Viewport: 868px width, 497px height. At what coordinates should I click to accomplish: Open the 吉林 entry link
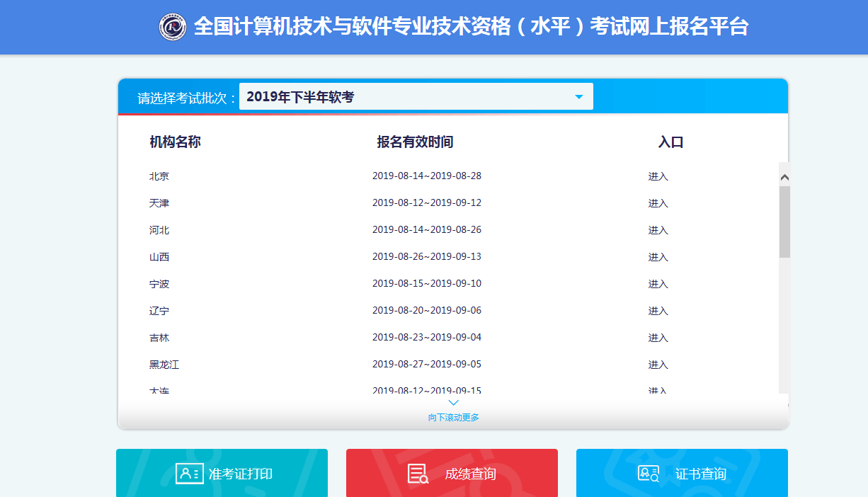(x=658, y=338)
